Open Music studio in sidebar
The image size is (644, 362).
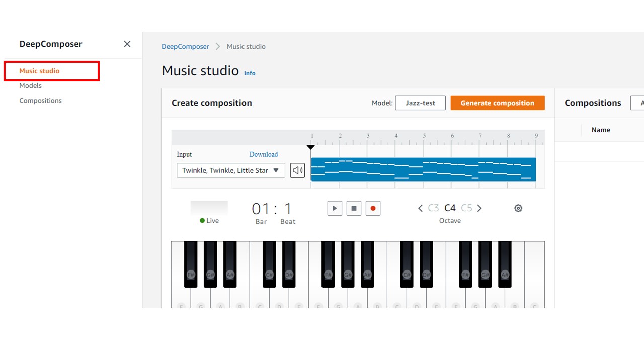point(39,71)
